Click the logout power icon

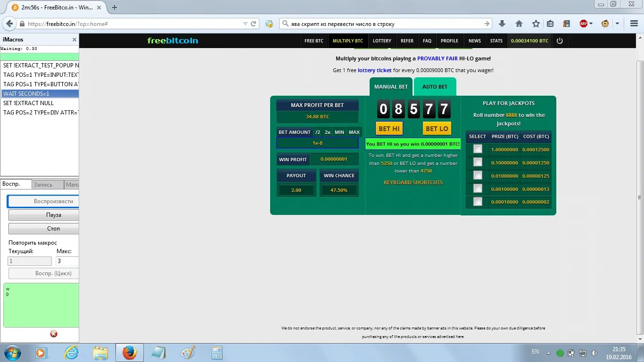point(560,41)
